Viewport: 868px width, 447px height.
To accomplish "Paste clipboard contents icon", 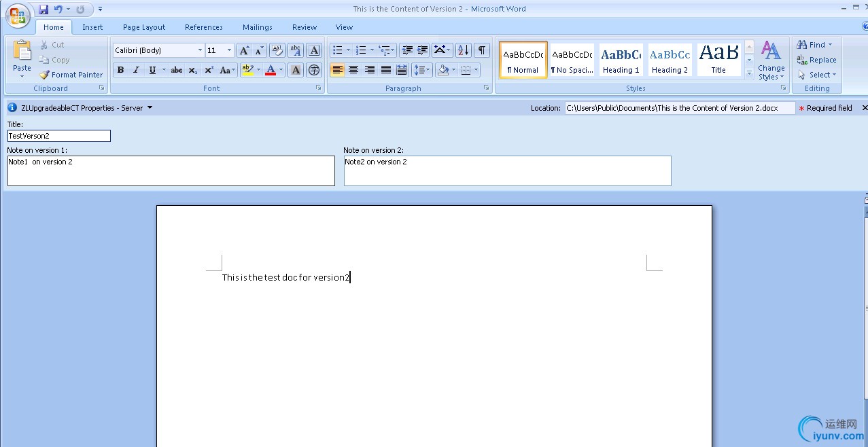I will 22,51.
